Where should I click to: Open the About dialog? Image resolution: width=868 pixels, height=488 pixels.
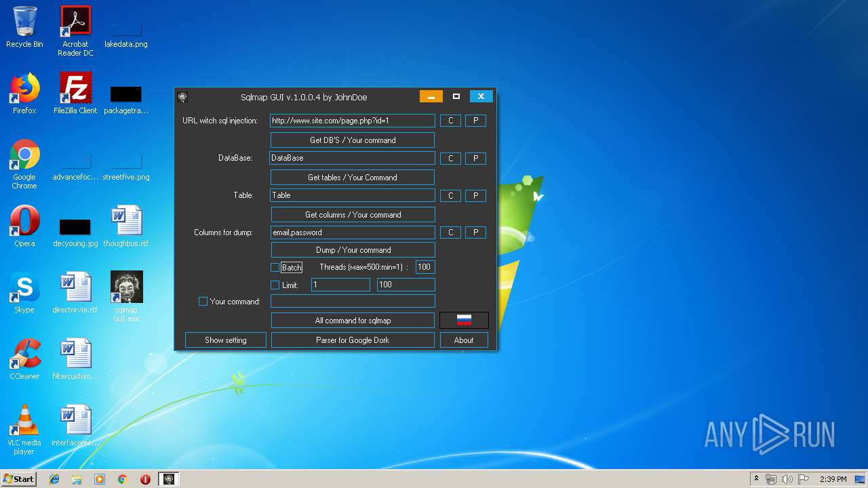click(x=464, y=340)
